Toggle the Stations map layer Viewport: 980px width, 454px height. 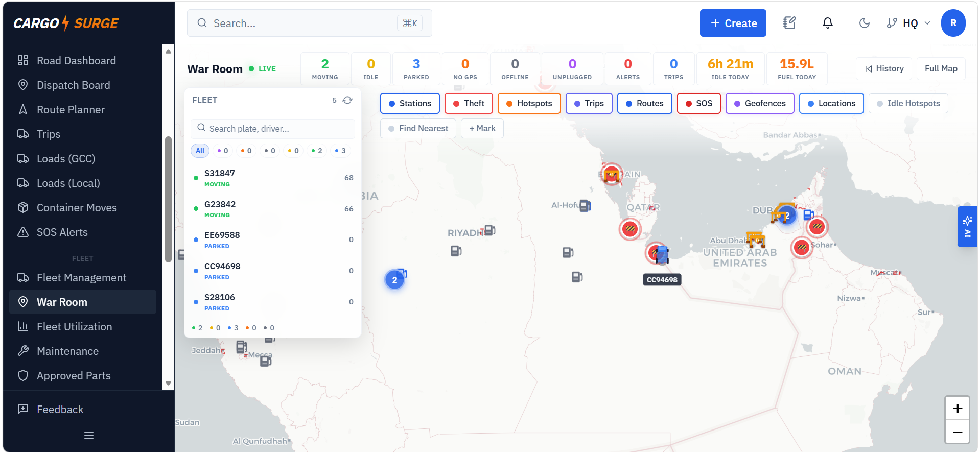pos(410,103)
